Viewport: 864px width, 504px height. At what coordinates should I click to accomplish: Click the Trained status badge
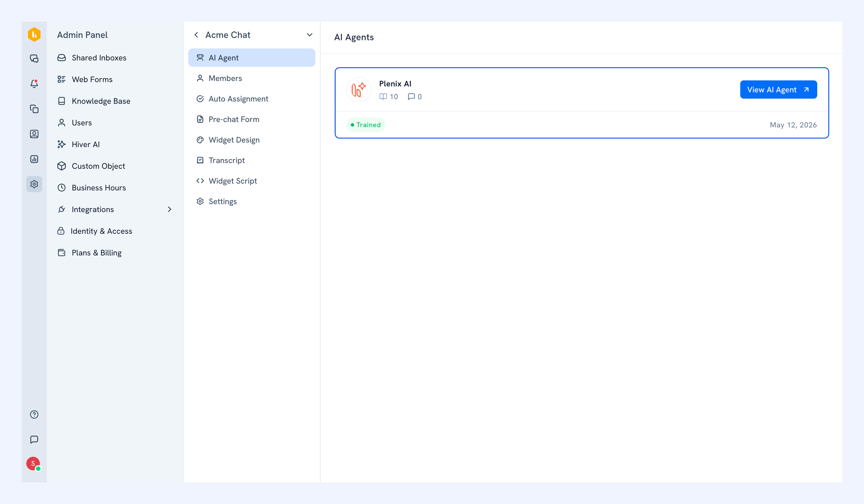[x=366, y=125]
